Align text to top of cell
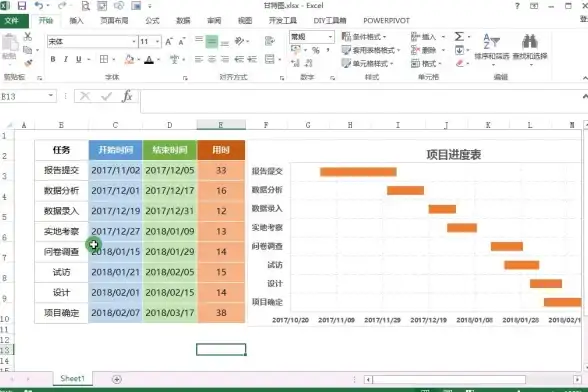588x392 pixels. [199, 40]
